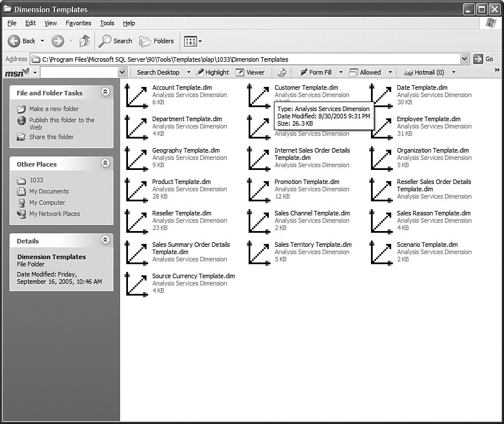504x424 pixels.
Task: Go up one folder level
Action: pos(85,41)
